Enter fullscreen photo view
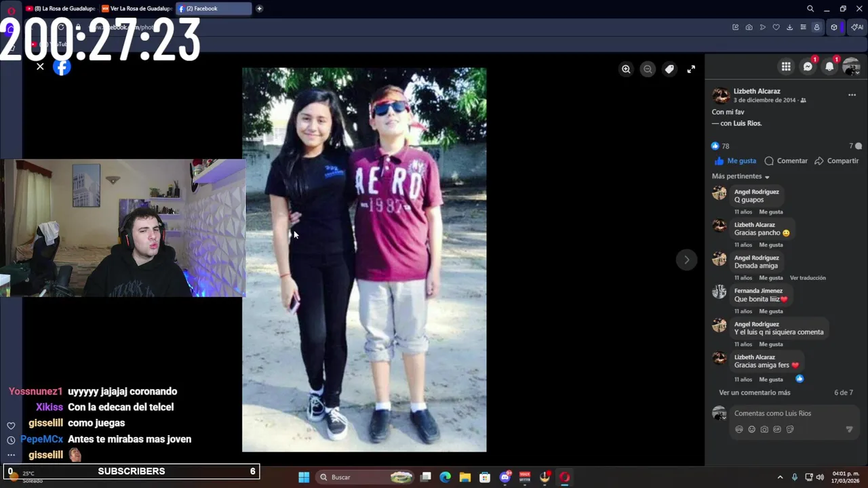Viewport: 868px width, 488px height. tap(691, 69)
